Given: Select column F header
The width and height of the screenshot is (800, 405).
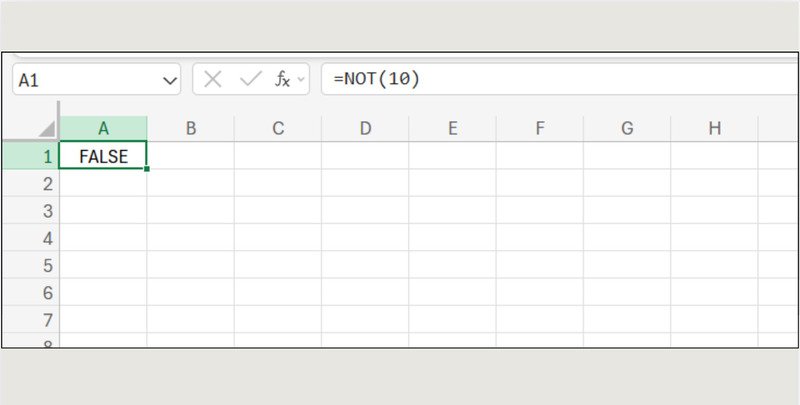Looking at the screenshot, I should 540,128.
